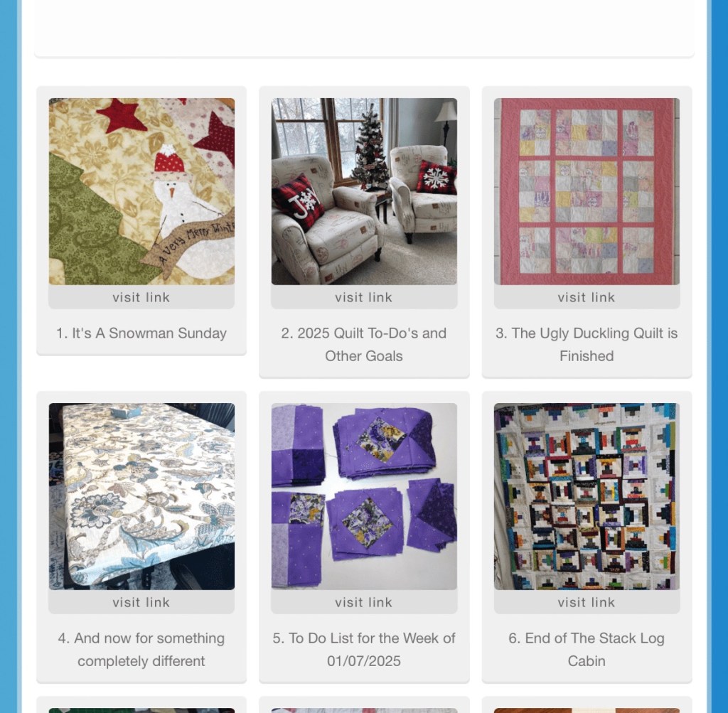Open the purple quilt blocks thumbnail
The height and width of the screenshot is (713, 728).
coord(364,496)
